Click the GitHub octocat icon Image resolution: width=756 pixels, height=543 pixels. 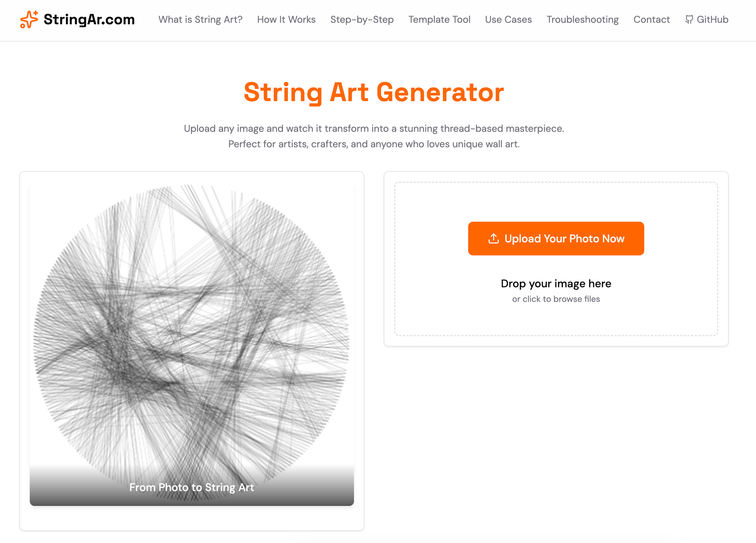click(x=689, y=19)
